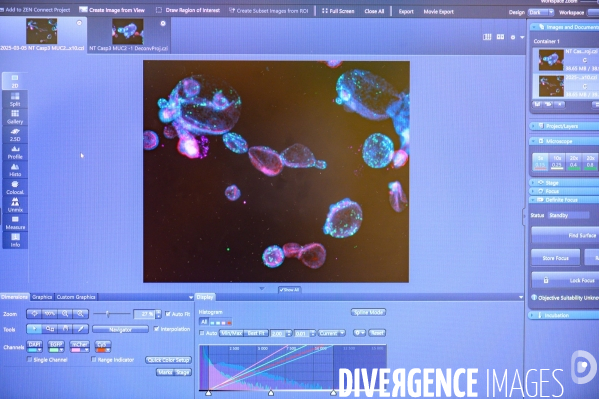Open the Profile view icon
The image size is (599, 399).
[x=15, y=152]
